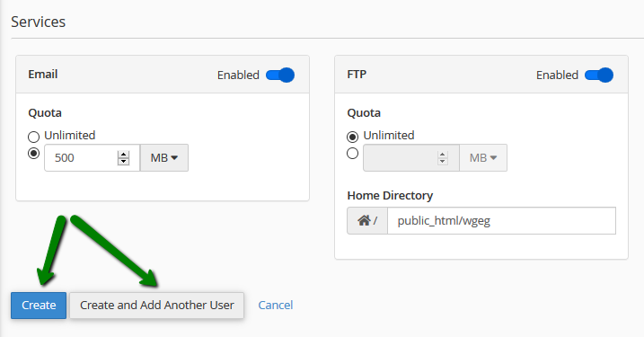The width and height of the screenshot is (644, 337).
Task: Toggle the Email Enabled switch
Action: [x=280, y=75]
